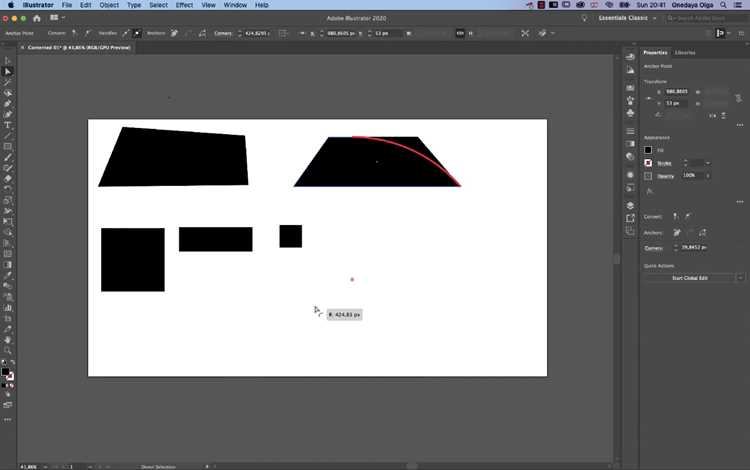Open the Stroke panel dock icon
Screen dimensions: 750x470
(x=630, y=131)
